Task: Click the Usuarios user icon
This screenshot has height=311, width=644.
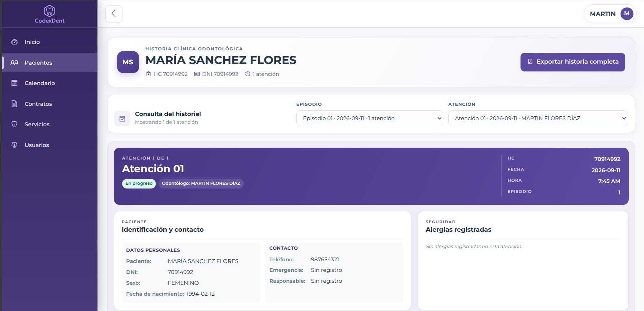Action: tap(14, 145)
